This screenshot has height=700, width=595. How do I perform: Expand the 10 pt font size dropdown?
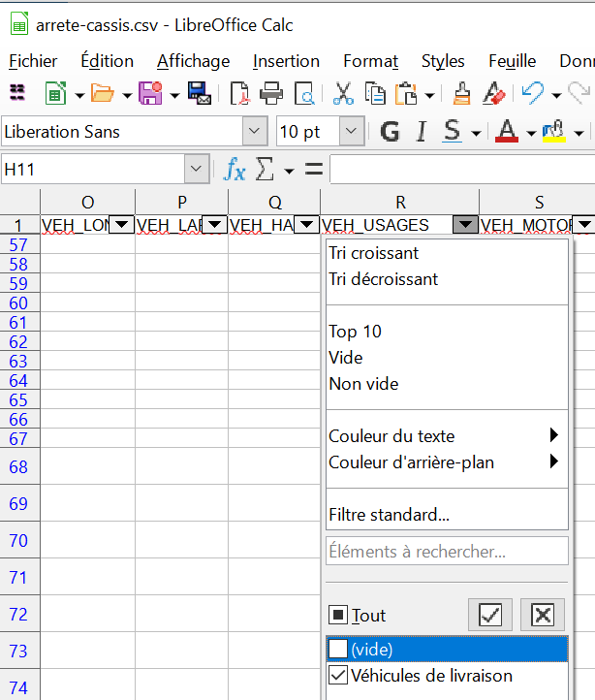click(352, 131)
